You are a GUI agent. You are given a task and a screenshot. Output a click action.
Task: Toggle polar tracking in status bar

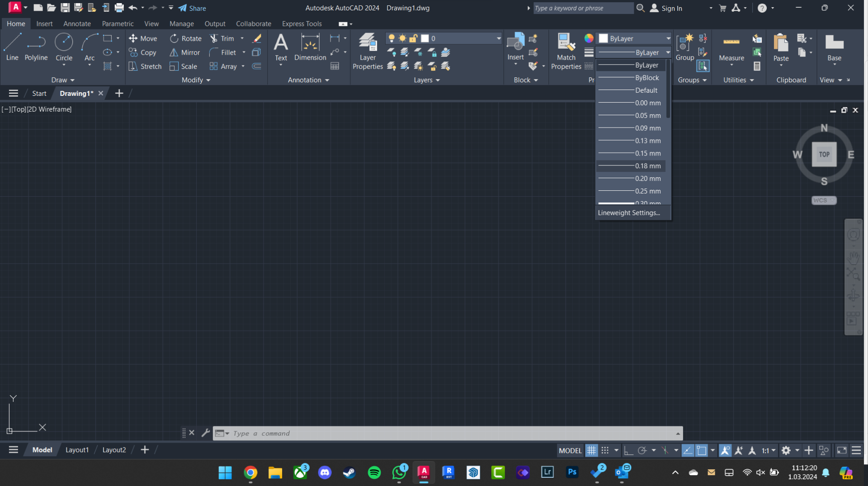tap(642, 450)
